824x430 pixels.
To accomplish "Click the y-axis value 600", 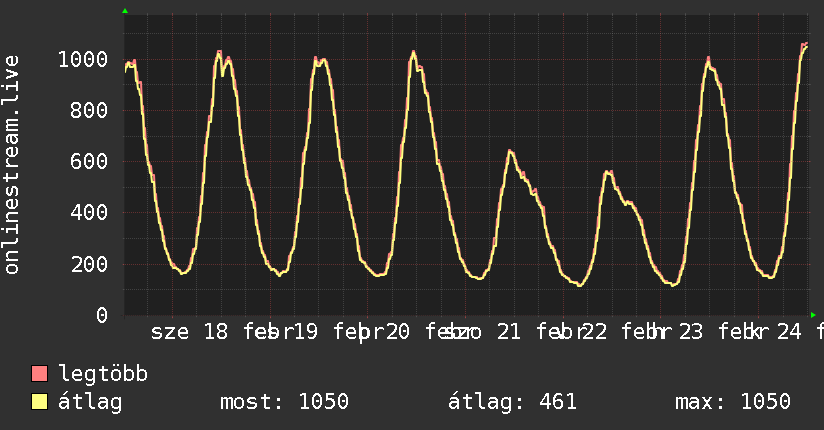I will click(89, 161).
